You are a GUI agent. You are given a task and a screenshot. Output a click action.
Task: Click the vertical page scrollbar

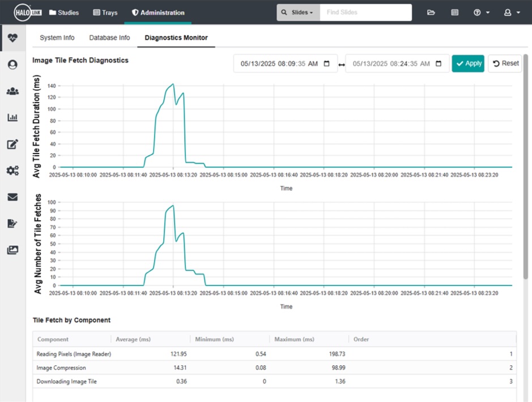[526, 166]
